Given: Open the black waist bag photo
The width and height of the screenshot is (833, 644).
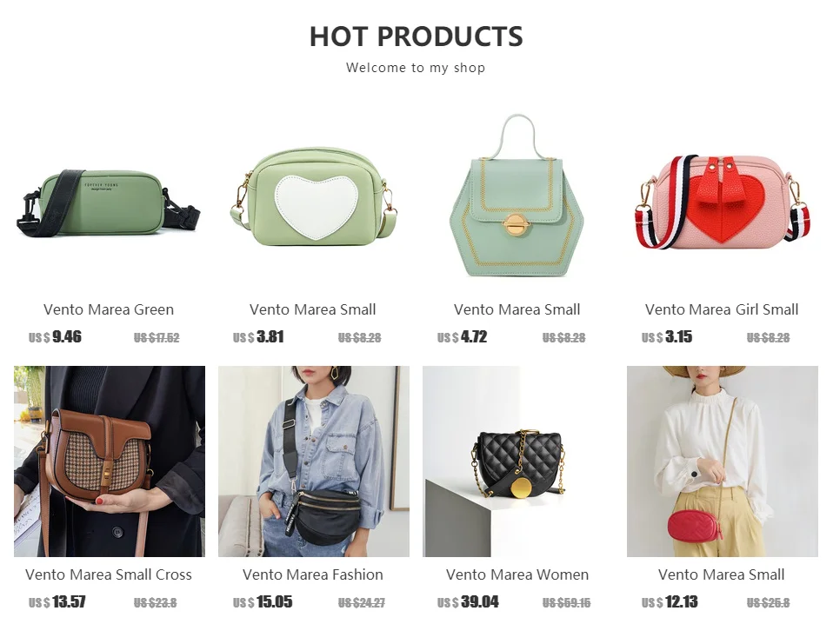Looking at the screenshot, I should coord(313,461).
